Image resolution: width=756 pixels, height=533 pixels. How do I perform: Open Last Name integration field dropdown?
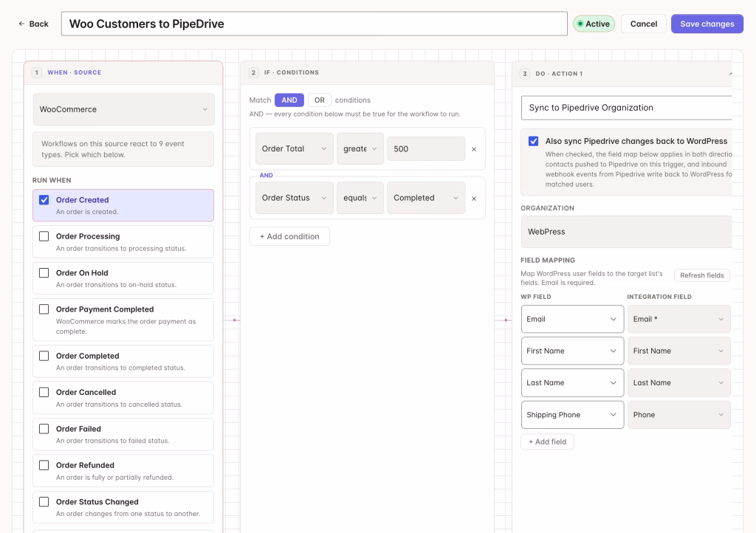click(679, 382)
